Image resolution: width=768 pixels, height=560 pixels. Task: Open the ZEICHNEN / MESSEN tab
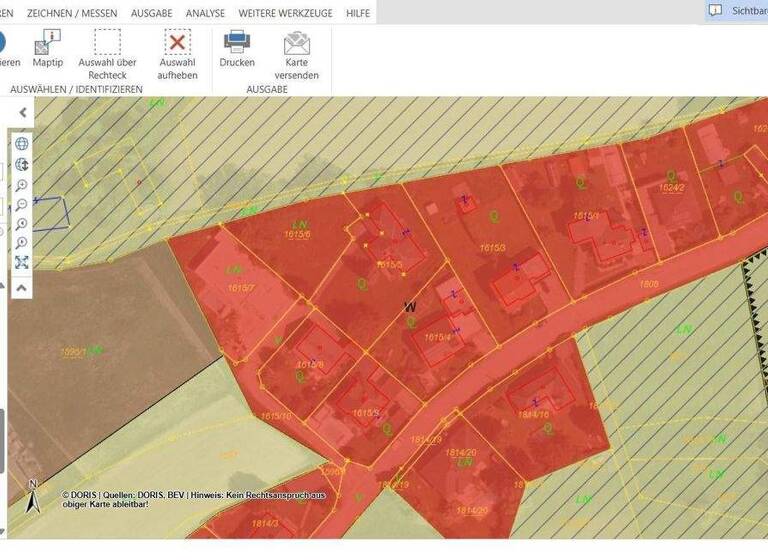click(72, 14)
